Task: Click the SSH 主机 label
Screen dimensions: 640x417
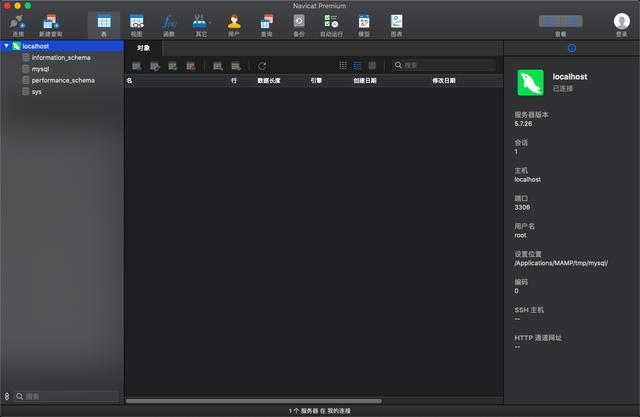Action: 529,310
